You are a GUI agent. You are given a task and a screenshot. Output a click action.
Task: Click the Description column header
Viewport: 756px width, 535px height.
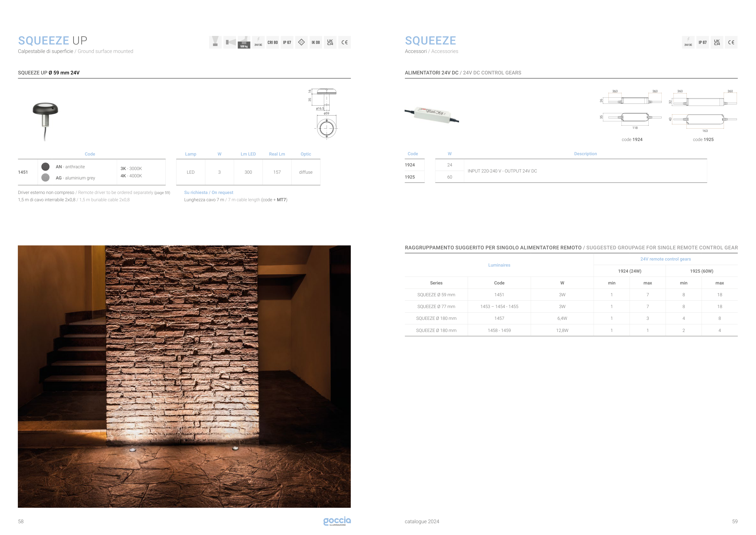click(585, 154)
